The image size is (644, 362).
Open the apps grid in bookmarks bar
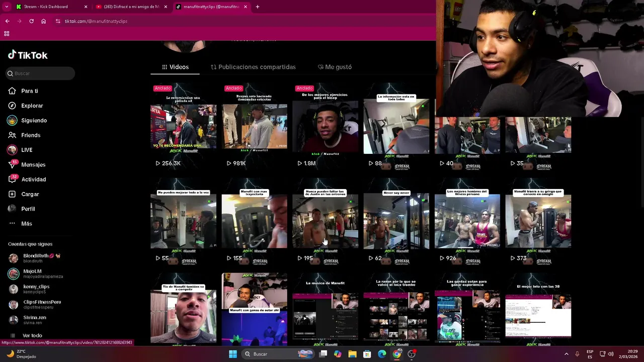pos(7,34)
